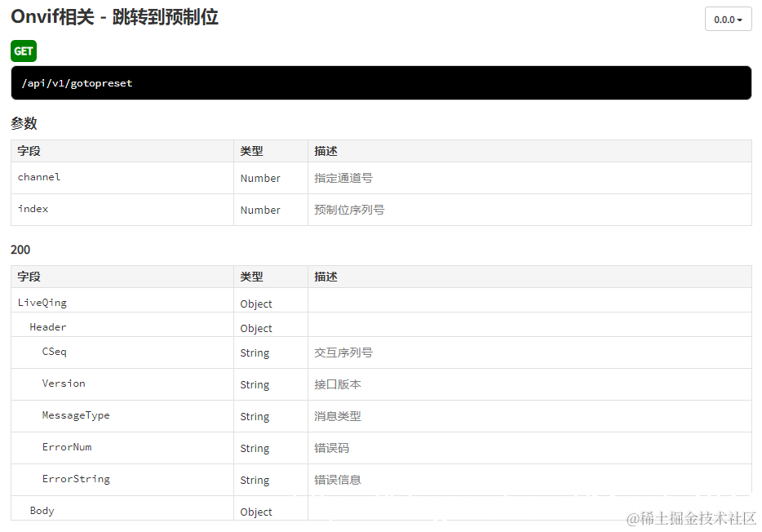Click the String type in the MessageType row
This screenshot has height=532, width=762.
pos(255,417)
